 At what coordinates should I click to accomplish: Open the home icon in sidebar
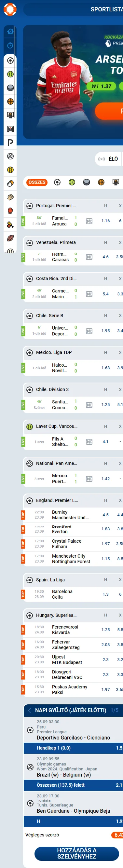click(x=10, y=31)
